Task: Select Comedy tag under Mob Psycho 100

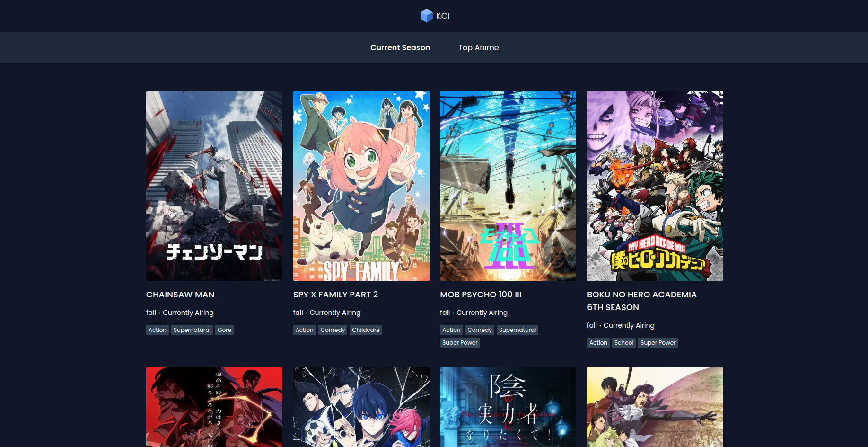Action: [480, 330]
